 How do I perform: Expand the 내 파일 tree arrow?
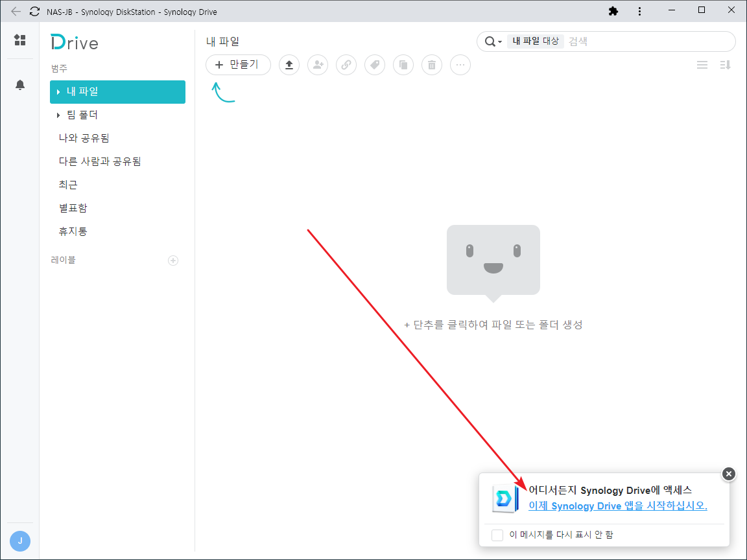58,92
